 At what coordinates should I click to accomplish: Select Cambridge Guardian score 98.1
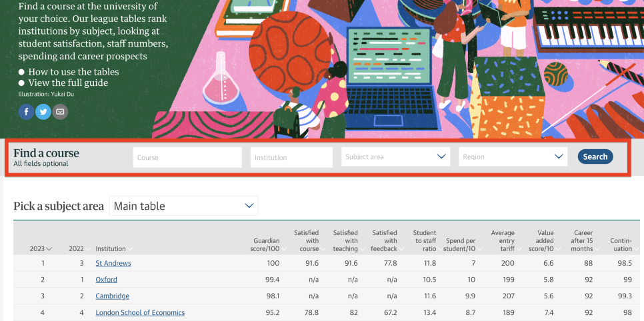click(272, 296)
